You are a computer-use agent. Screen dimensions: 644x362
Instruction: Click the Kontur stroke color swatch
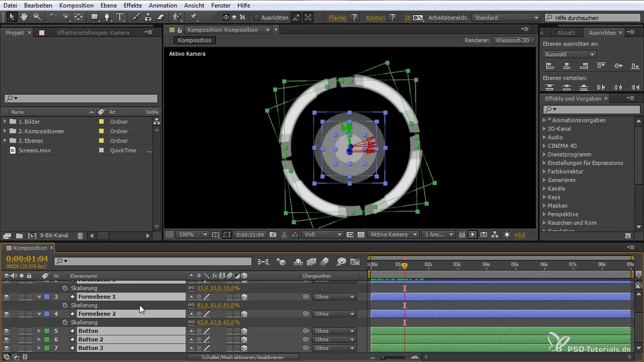pyautogui.click(x=392, y=18)
